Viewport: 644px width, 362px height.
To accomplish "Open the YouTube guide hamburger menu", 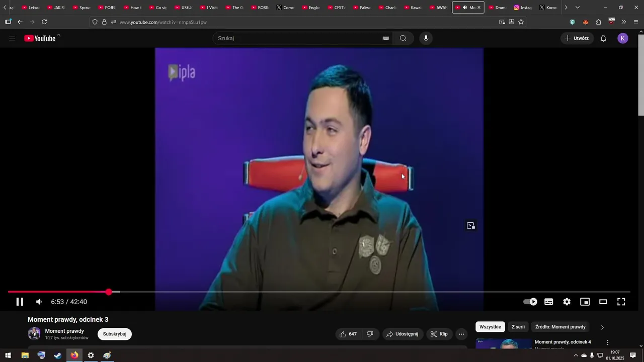I will [x=12, y=38].
